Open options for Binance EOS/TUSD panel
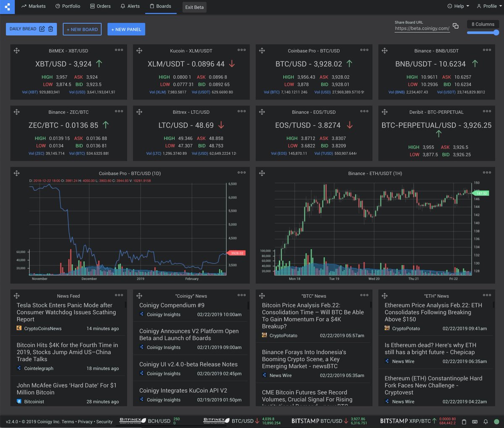 tap(364, 111)
